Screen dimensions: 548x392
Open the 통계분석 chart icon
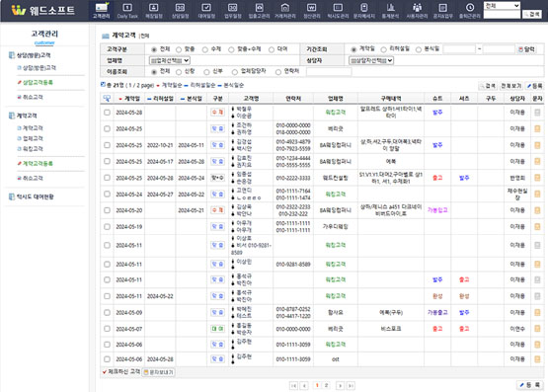[x=390, y=10]
